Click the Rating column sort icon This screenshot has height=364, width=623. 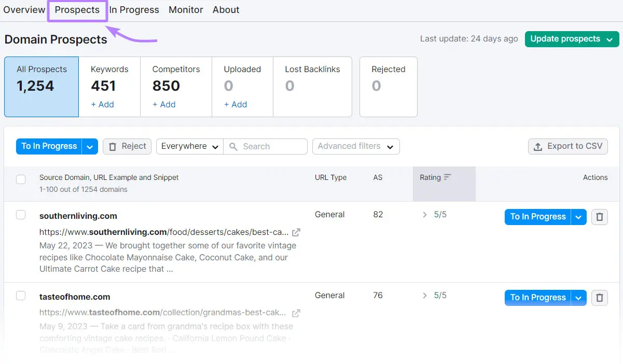(447, 177)
